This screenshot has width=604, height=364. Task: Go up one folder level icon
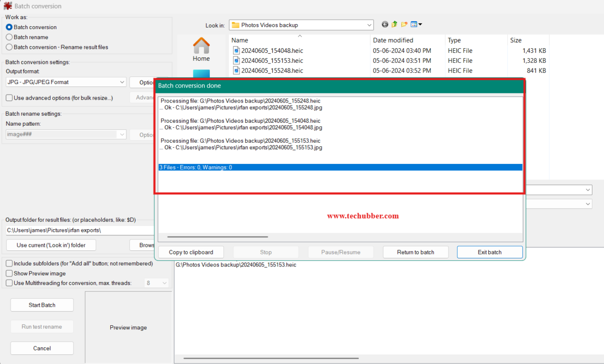tap(395, 24)
